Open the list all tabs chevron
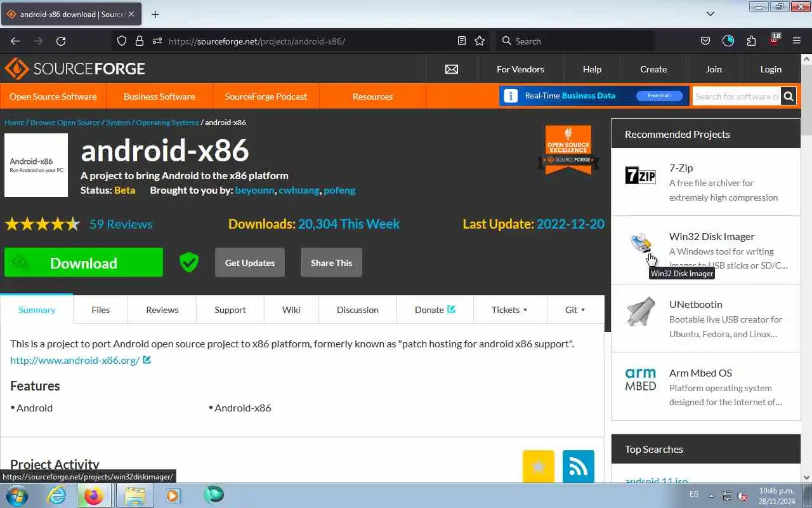The image size is (812, 508). (x=710, y=14)
